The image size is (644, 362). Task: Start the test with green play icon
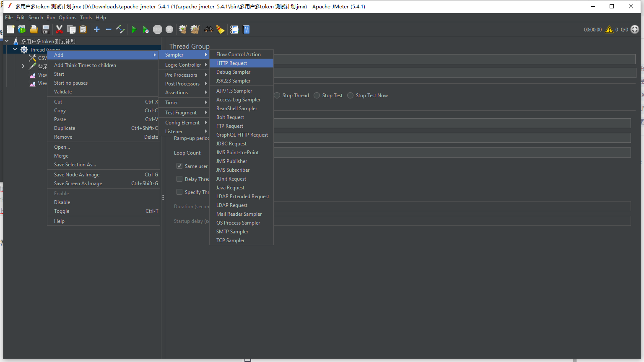pyautogui.click(x=134, y=29)
